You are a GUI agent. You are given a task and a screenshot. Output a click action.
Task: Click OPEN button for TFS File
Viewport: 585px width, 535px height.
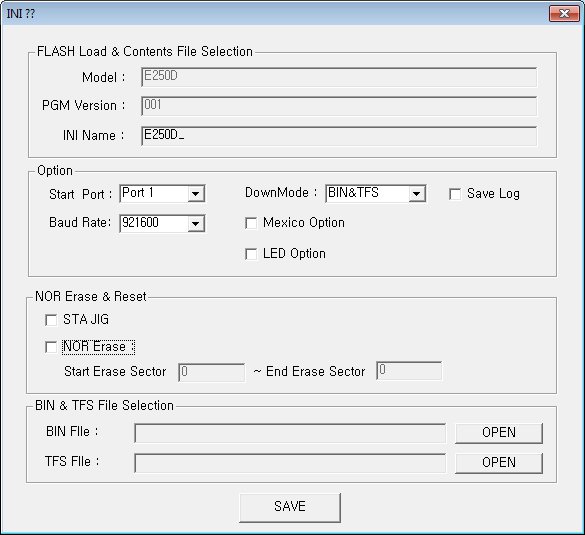click(x=499, y=463)
